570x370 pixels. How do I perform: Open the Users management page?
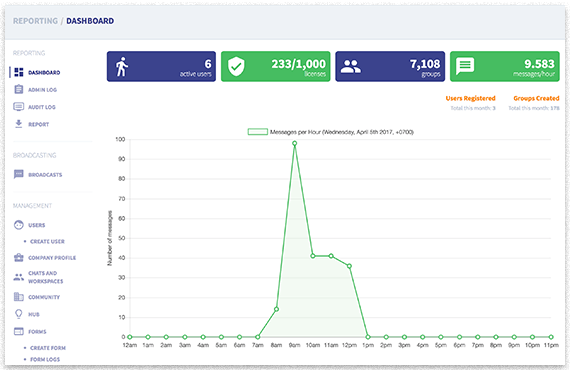pyautogui.click(x=37, y=225)
